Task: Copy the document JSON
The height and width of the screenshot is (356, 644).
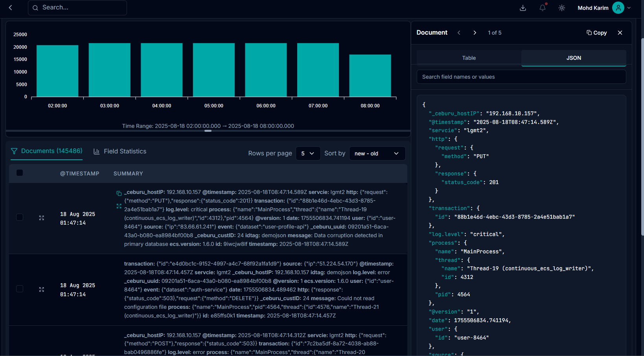Action: 596,33
